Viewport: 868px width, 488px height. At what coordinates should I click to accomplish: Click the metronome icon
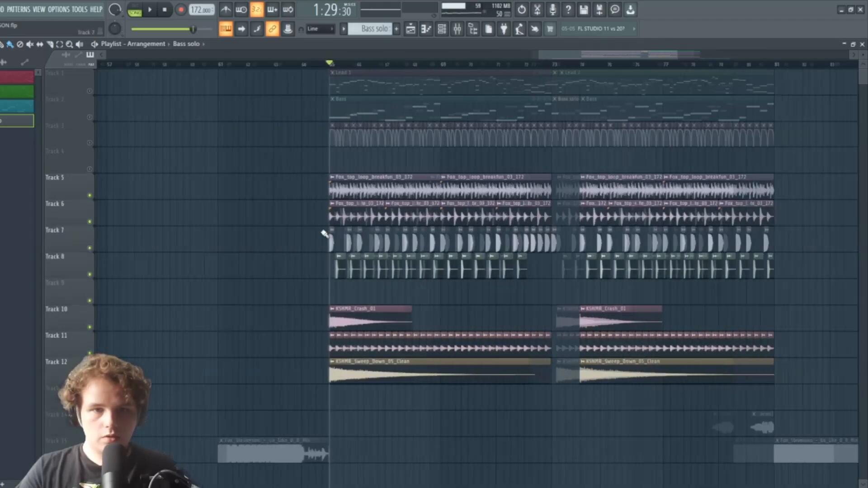pyautogui.click(x=226, y=9)
